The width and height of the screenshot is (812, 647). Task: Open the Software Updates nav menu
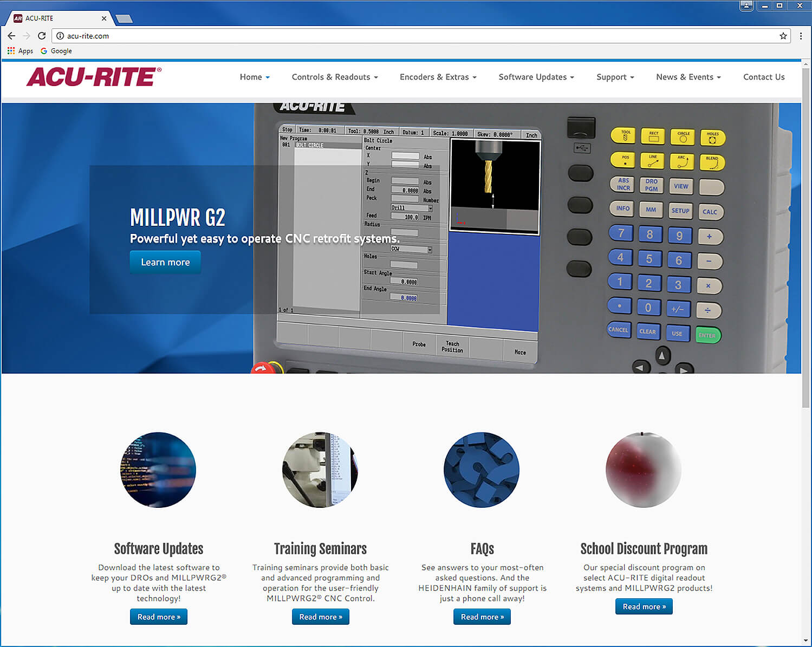[x=536, y=77]
